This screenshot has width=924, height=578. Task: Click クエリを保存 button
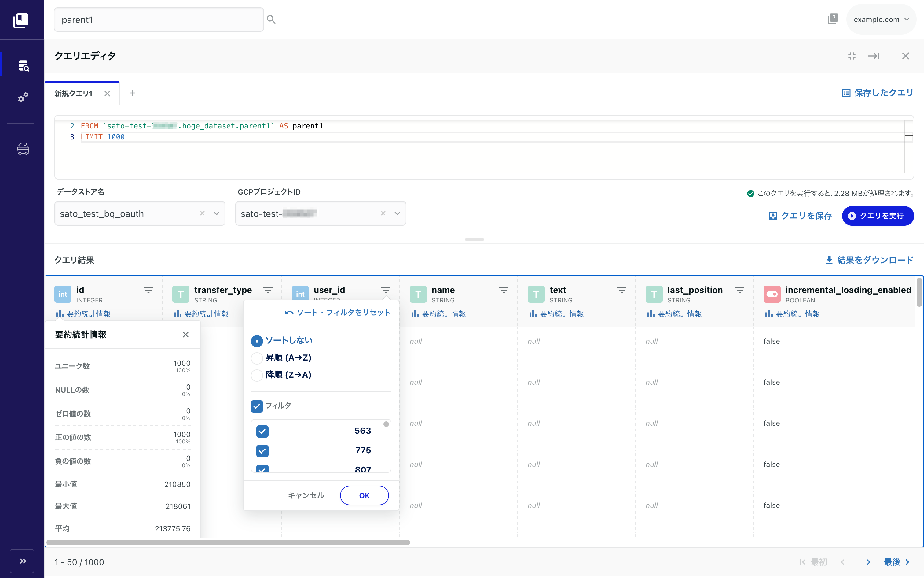800,216
